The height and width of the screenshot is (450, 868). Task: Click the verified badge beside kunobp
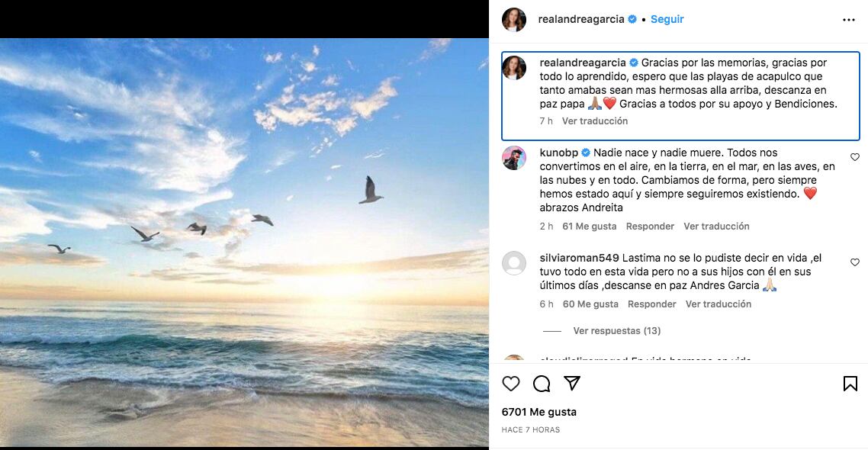pyautogui.click(x=587, y=152)
